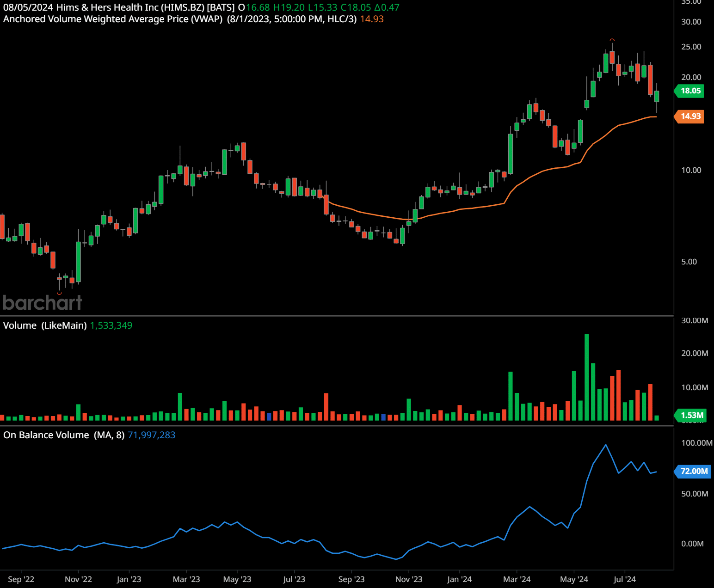Screen dimensions: 714x588
Task: Click the 25.00 price axis label
Action: coord(691,47)
